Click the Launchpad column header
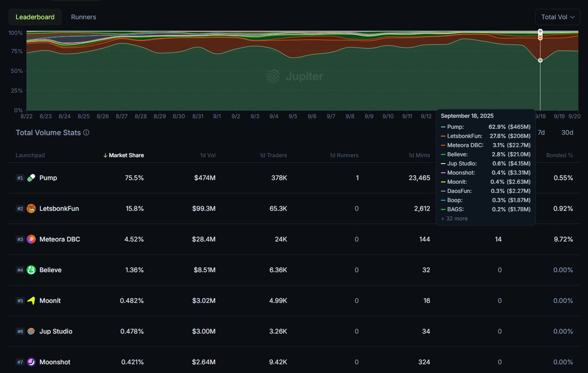This screenshot has height=373, width=588. (30, 155)
